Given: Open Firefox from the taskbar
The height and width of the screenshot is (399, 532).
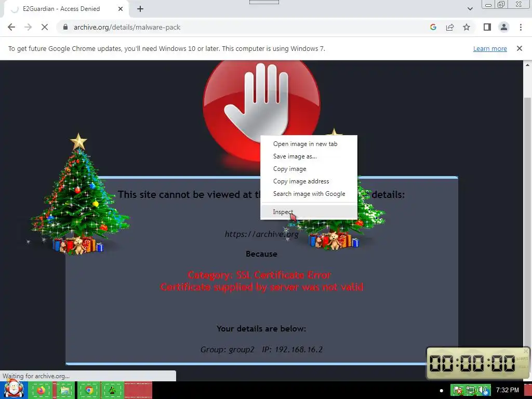Looking at the screenshot, I should point(41,390).
